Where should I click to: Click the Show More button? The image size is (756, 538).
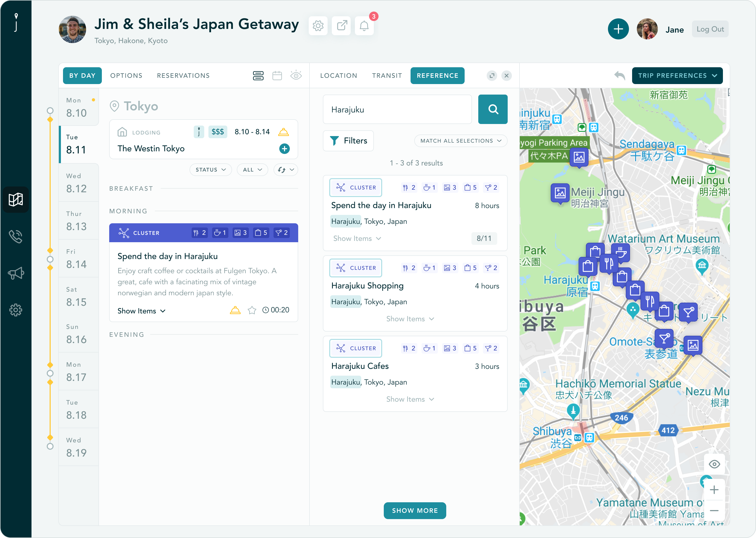click(414, 510)
